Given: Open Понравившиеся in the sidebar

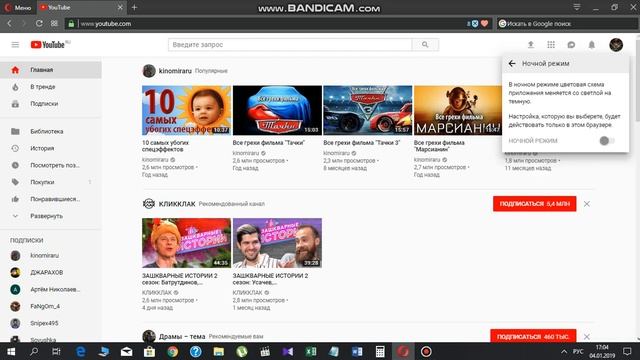Looking at the screenshot, I should (x=51, y=199).
